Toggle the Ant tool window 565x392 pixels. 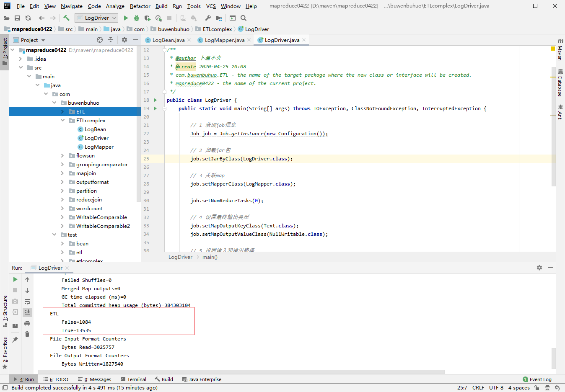pyautogui.click(x=560, y=112)
